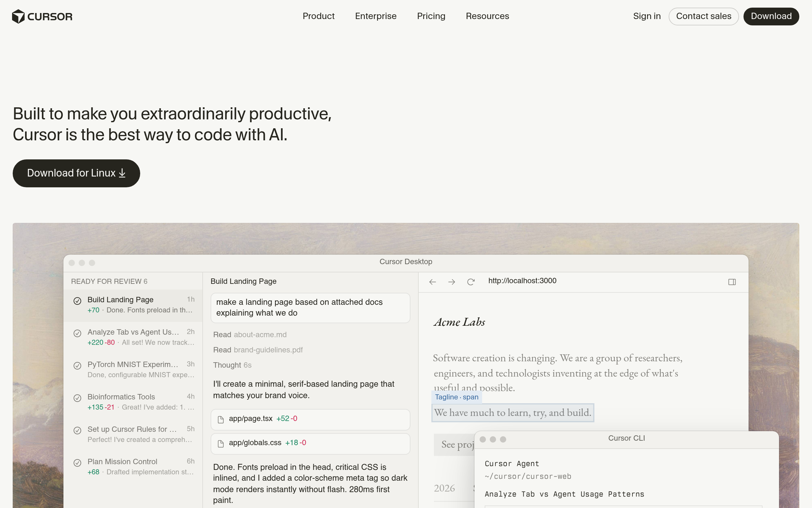Click the '2026' year in the preview
812x508 pixels.
(x=444, y=488)
